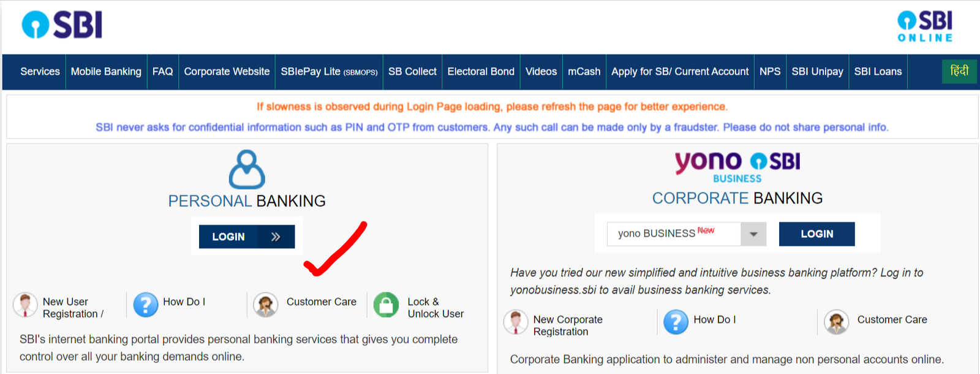Switch language with the green Hindi button
Viewport: 980px width, 374px height.
pos(959,71)
